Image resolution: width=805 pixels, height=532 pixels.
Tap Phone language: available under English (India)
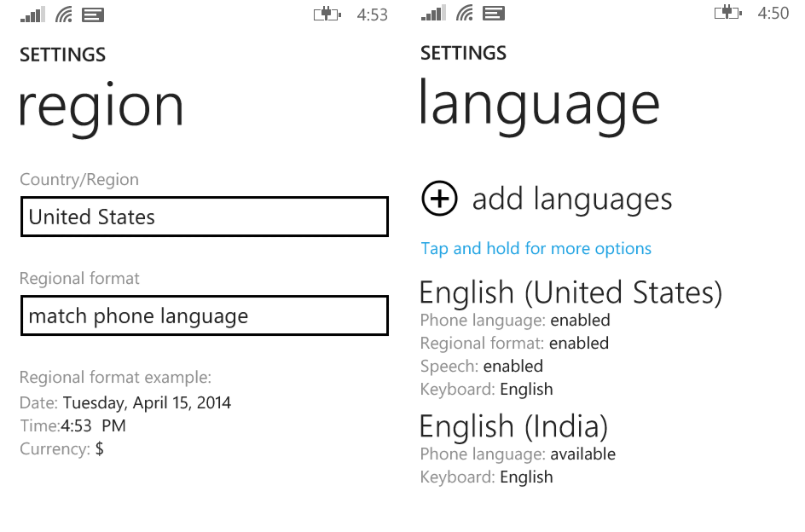518,454
